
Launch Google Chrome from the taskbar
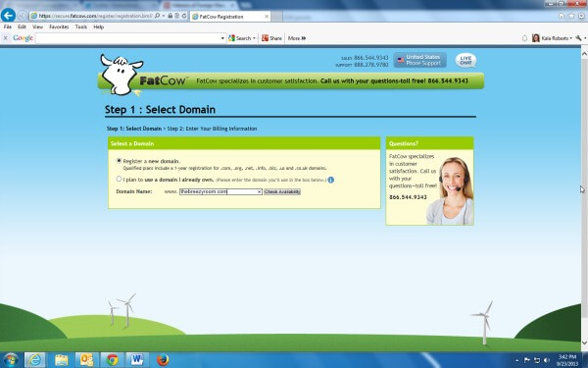(x=112, y=360)
